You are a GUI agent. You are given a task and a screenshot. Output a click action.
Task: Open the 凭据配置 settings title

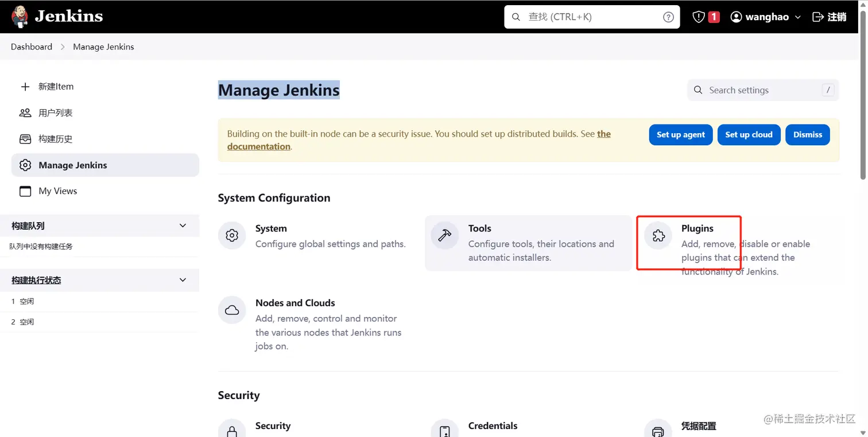pyautogui.click(x=699, y=426)
